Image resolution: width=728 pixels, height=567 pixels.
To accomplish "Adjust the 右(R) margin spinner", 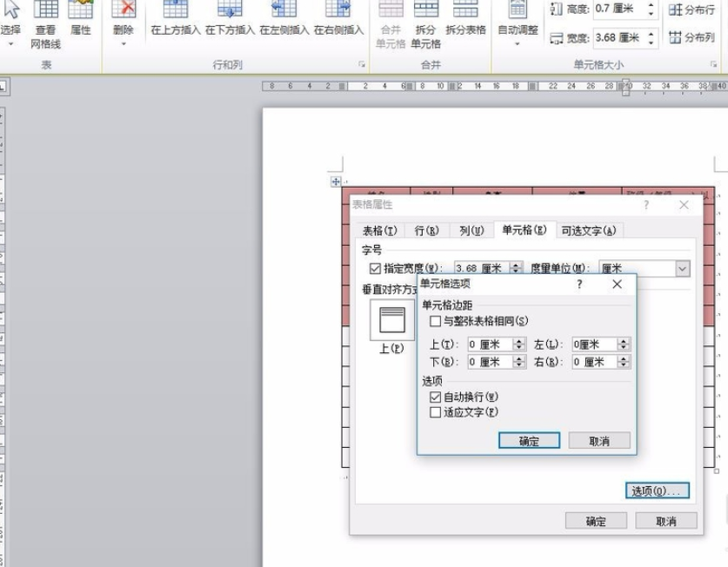I will (624, 362).
